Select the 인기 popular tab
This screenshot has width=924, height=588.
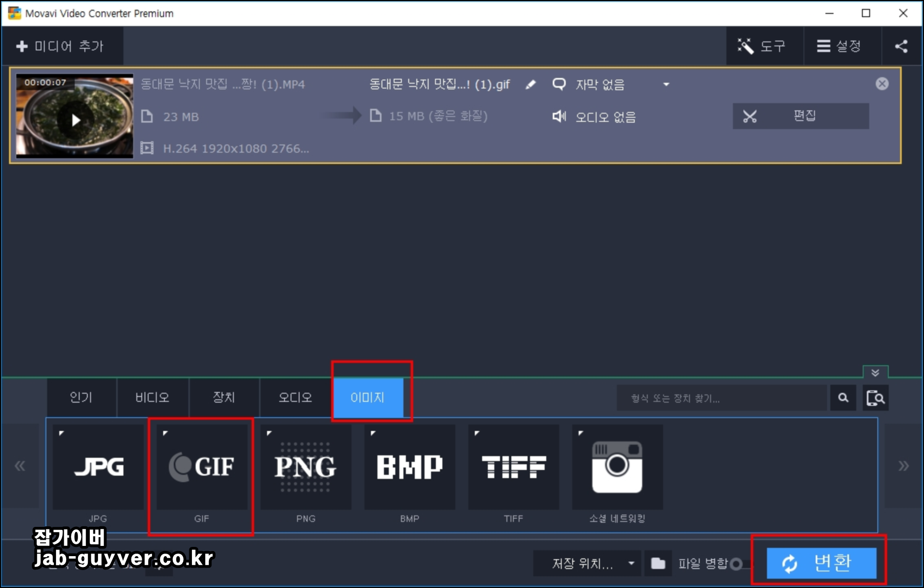point(81,397)
